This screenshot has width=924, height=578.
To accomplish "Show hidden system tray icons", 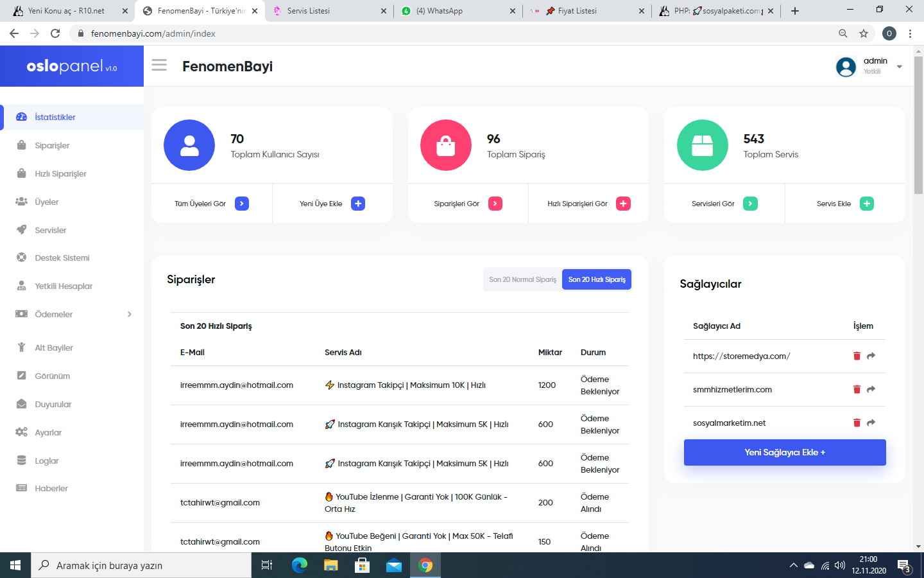I will click(793, 565).
